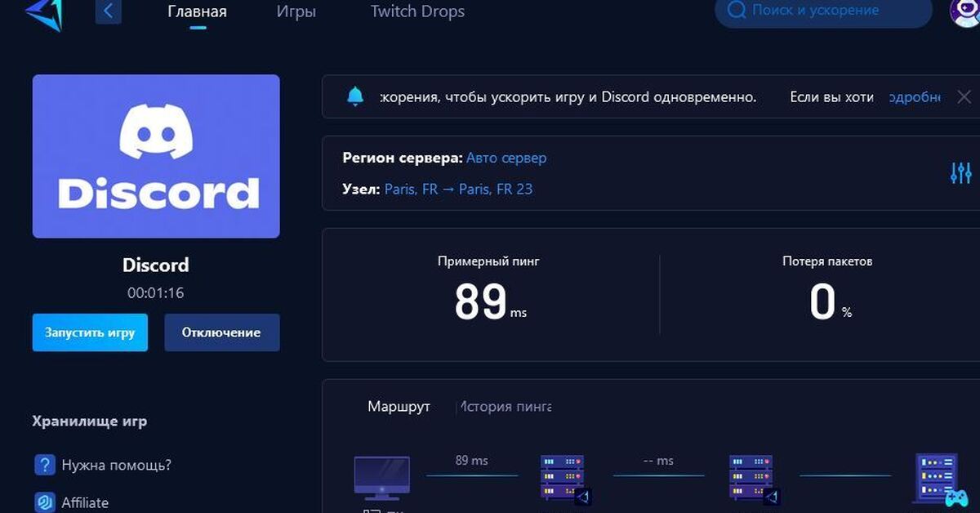The width and height of the screenshot is (980, 513).
Task: Click the Отключение button
Action: pyautogui.click(x=221, y=332)
